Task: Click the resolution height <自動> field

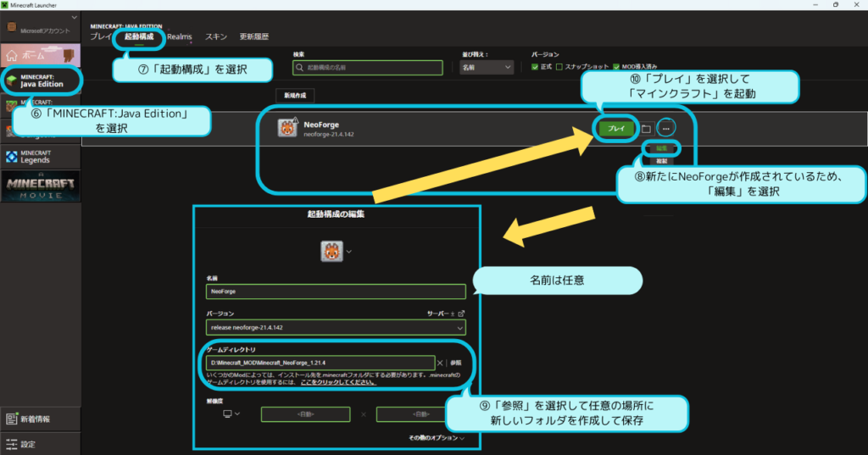Action: (x=413, y=414)
